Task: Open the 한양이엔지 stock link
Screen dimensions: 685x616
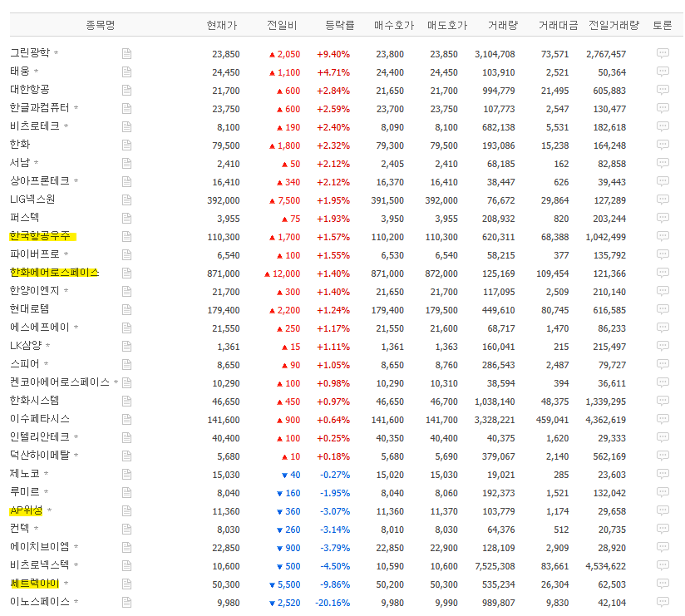Action: click(35, 290)
